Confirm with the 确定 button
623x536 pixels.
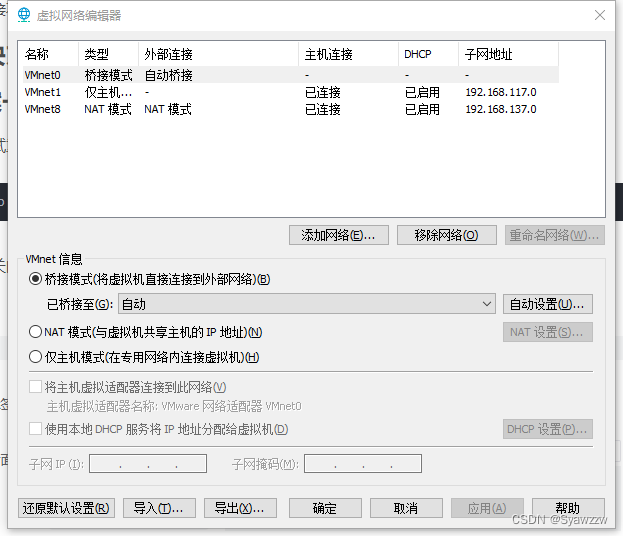pyautogui.click(x=325, y=508)
